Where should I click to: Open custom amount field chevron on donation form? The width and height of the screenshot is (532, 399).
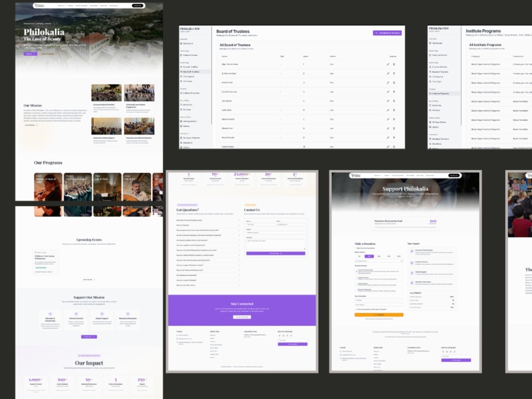pyautogui.click(x=401, y=261)
